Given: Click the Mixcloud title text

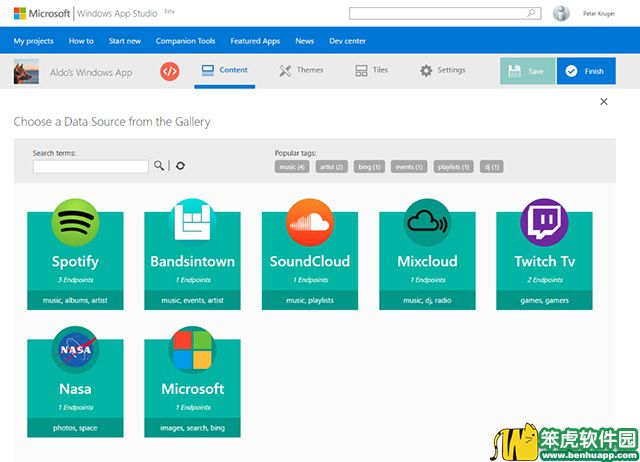Looking at the screenshot, I should 427,262.
